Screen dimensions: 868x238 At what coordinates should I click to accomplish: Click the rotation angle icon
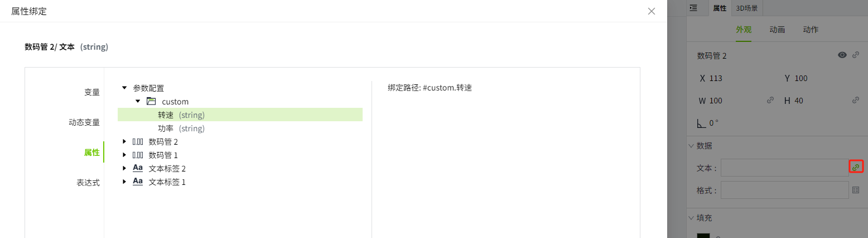point(701,122)
